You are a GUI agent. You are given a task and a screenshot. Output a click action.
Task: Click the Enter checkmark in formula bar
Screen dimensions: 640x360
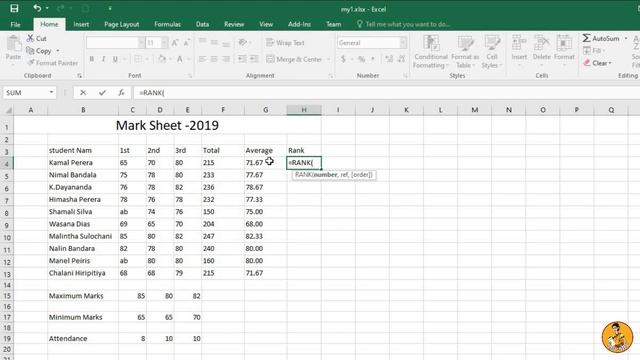[x=102, y=93]
